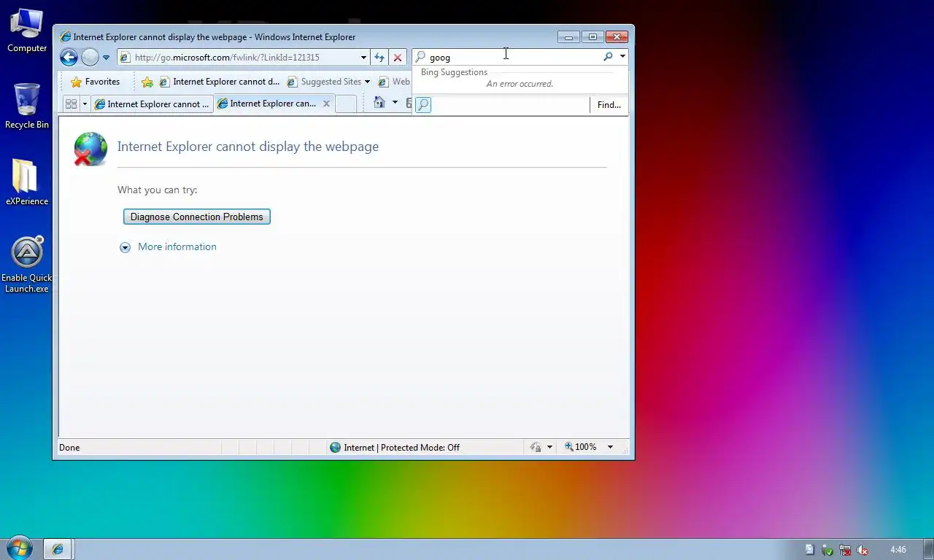The width and height of the screenshot is (934, 560).
Task: Click 'Internet Explorer cannot display the webpage' heading
Action: point(248,147)
